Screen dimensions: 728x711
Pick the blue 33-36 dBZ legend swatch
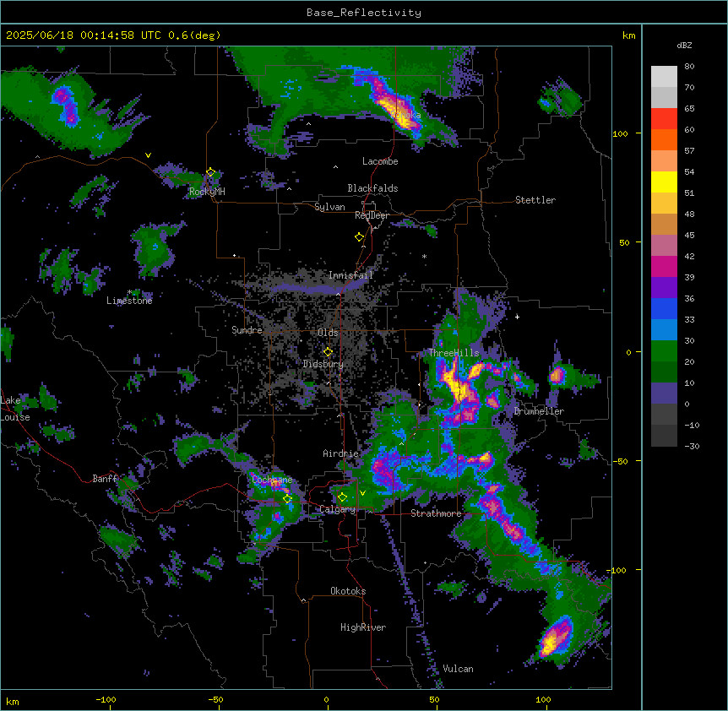664,308
